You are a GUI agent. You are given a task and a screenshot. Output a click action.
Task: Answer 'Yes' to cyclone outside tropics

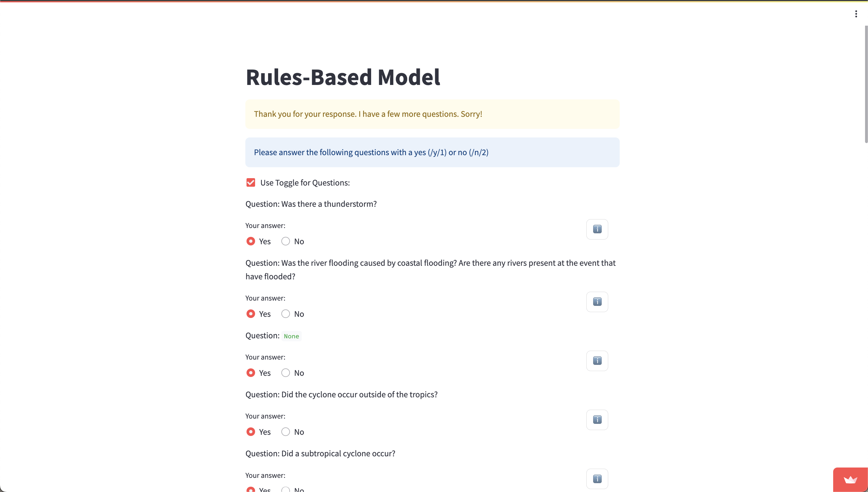tap(251, 432)
